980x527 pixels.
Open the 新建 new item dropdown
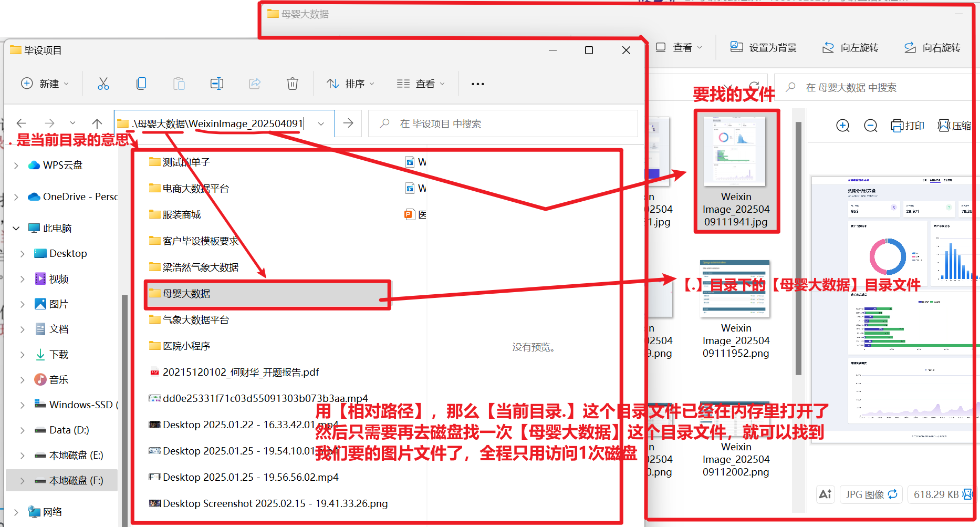[45, 84]
